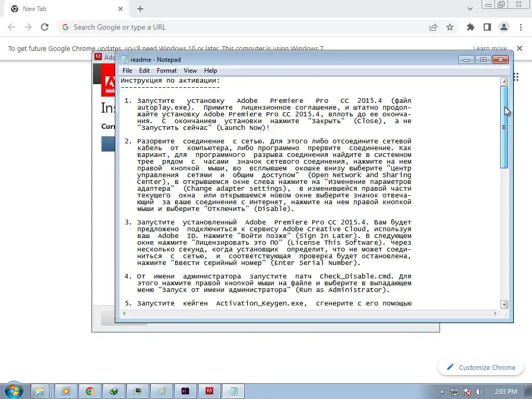This screenshot has height=399, width=532.
Task: Click the Paint palette taskbar icon
Action: [x=161, y=392]
